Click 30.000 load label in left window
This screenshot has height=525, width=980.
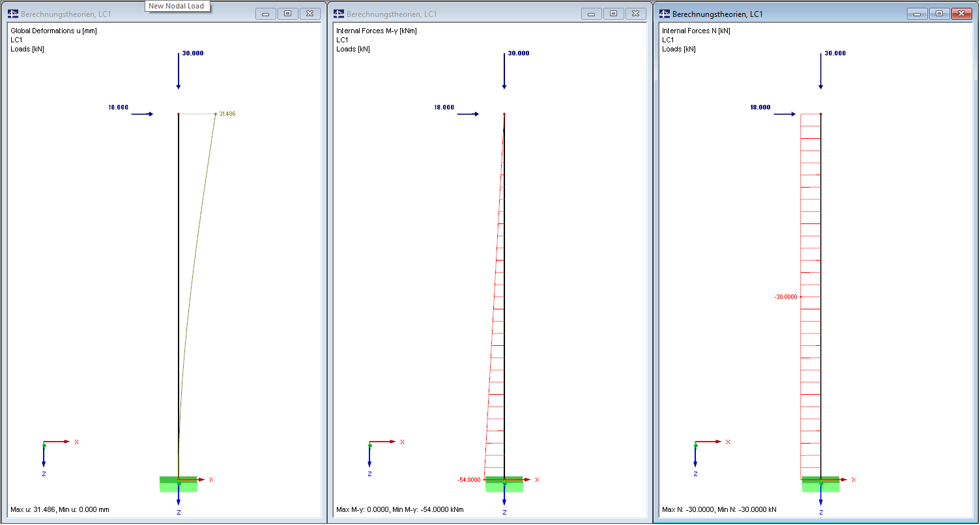(193, 53)
